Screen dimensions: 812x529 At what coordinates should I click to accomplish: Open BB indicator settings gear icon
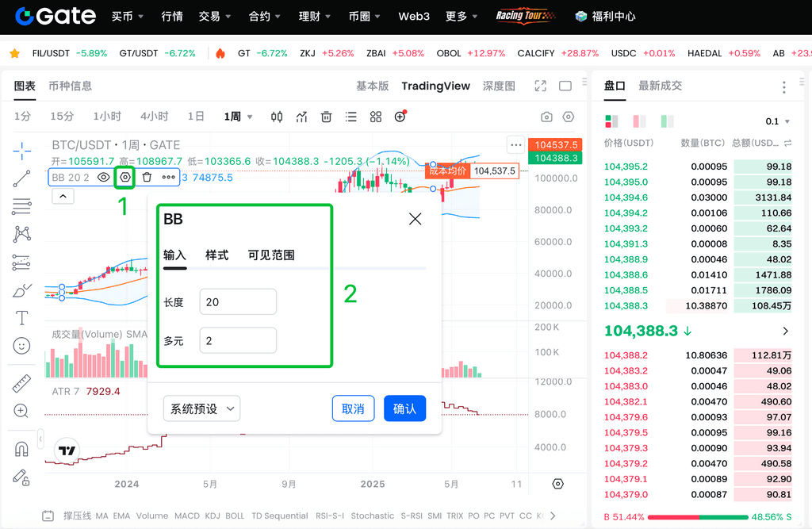click(124, 178)
